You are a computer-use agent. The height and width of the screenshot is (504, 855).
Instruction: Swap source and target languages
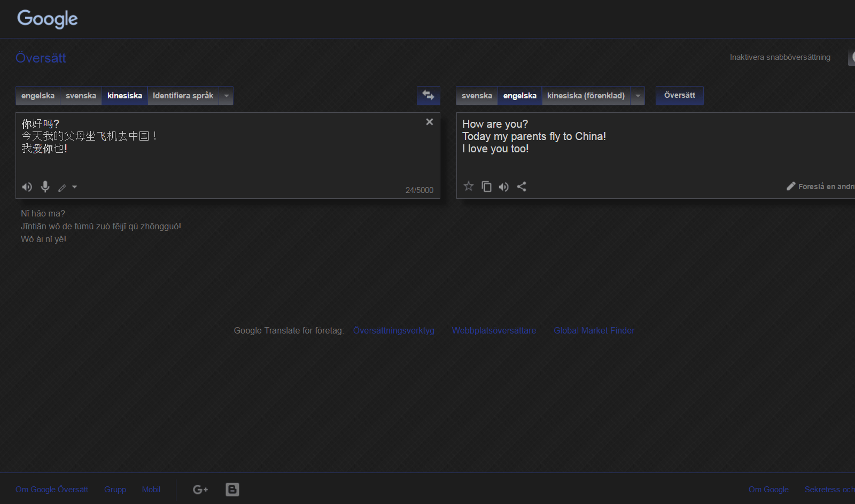pos(429,96)
